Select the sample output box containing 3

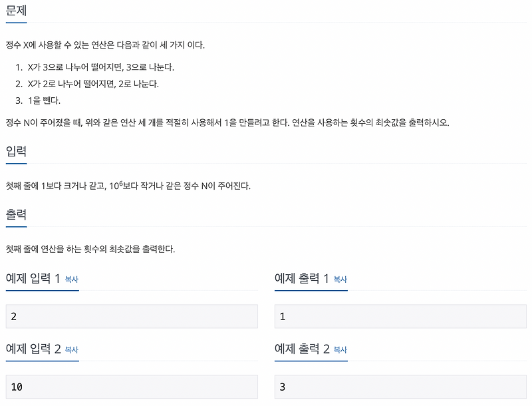point(399,387)
